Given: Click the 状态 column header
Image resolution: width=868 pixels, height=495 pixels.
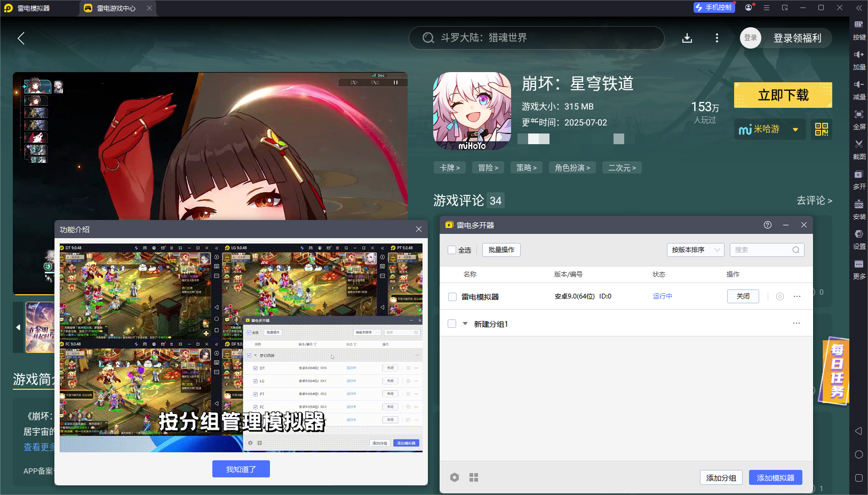Looking at the screenshot, I should click(x=659, y=274).
